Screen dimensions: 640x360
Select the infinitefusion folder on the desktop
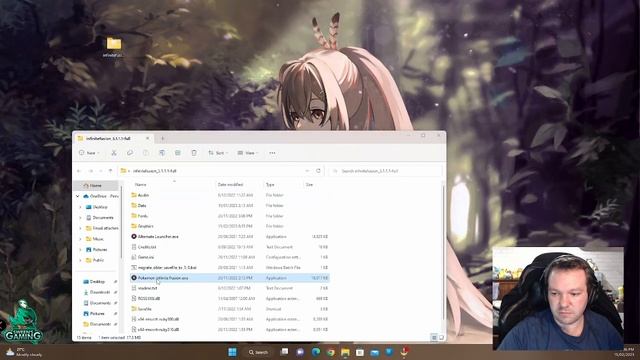coord(114,47)
